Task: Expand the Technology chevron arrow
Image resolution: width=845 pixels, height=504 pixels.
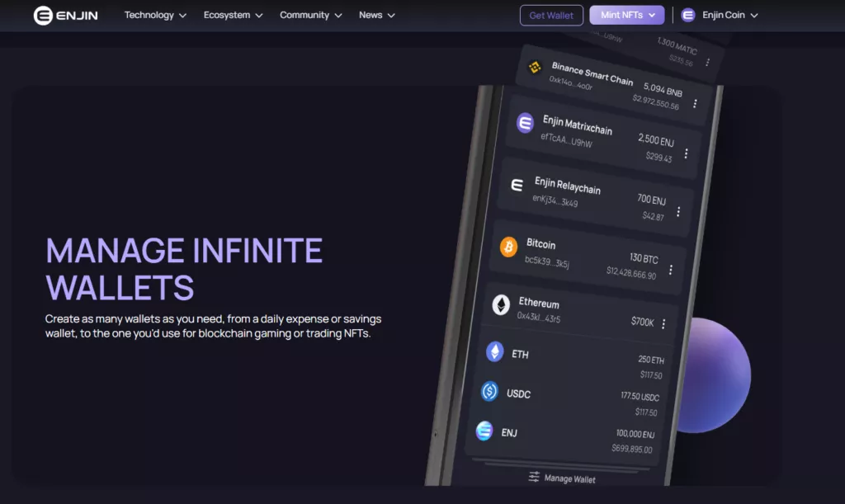Action: tap(182, 16)
